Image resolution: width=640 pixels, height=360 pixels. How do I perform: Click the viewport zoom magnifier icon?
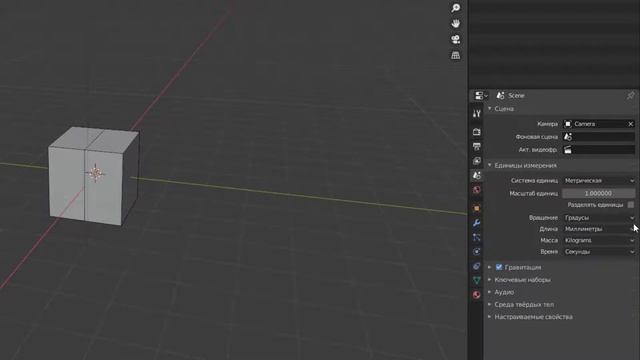(456, 8)
